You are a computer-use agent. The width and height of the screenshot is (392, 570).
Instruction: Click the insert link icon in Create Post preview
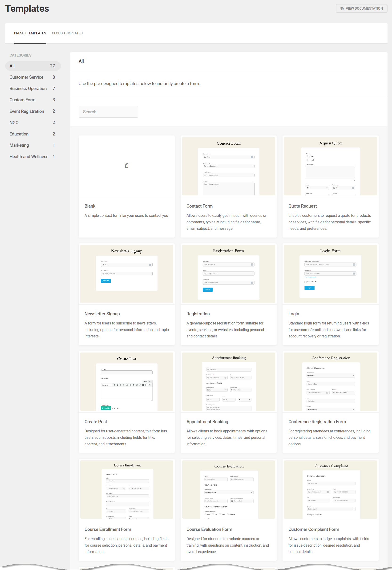click(x=140, y=385)
